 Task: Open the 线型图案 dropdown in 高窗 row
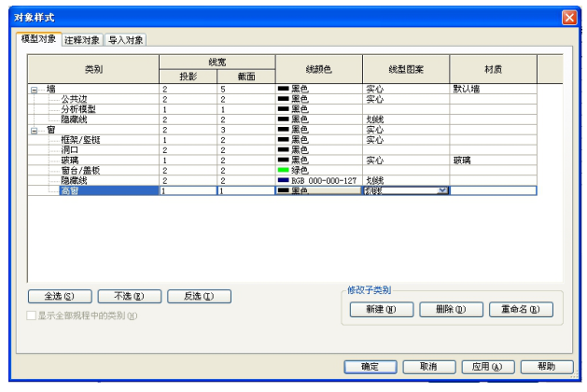click(x=442, y=190)
